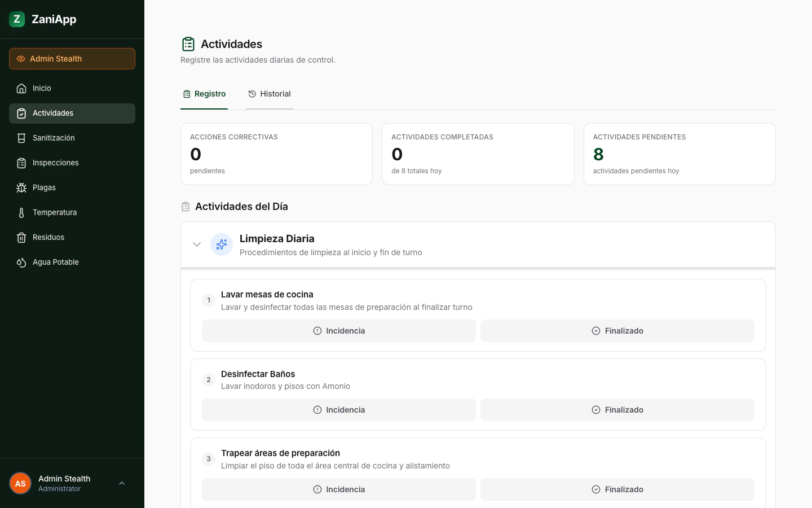812x508 pixels.
Task: Click check icon in Lavar mesas Finalizado button
Action: (596, 331)
